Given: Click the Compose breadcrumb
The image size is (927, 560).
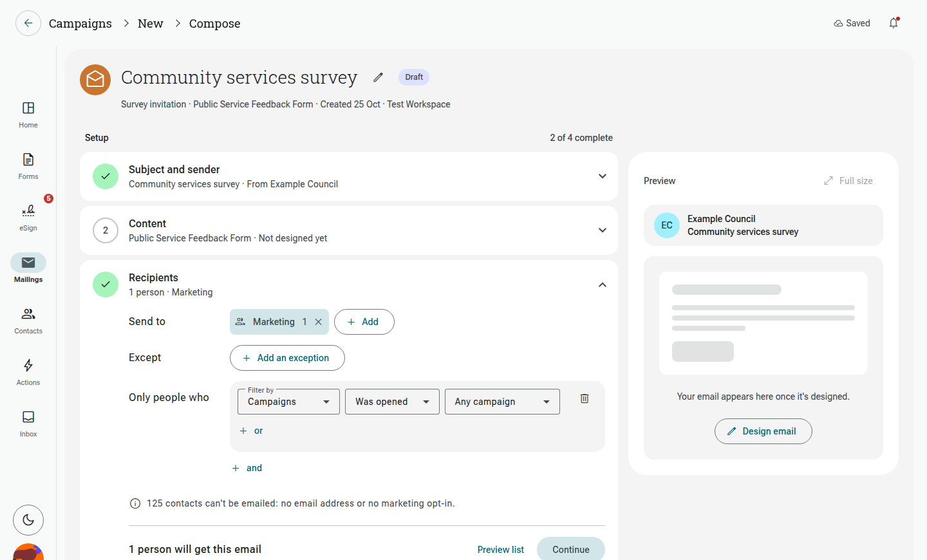Looking at the screenshot, I should click(214, 23).
